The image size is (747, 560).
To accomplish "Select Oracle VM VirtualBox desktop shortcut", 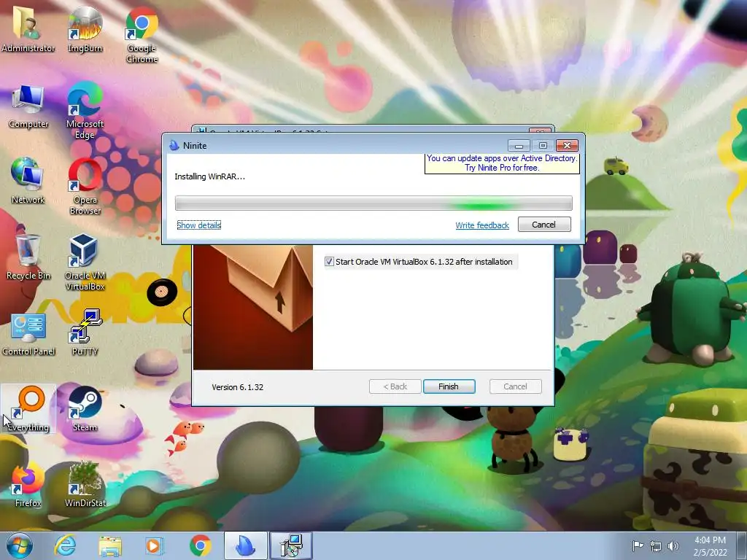I will pos(85,262).
